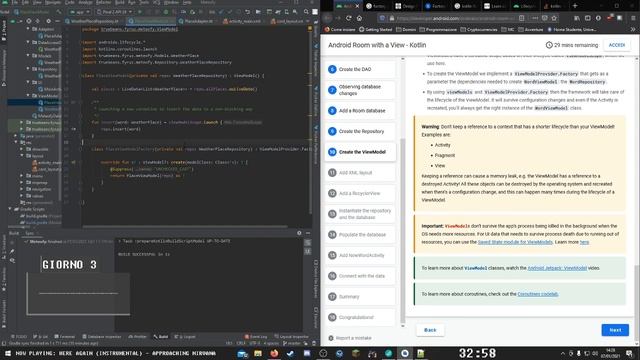Hide the Build panel with minus icon
The image size is (640, 360).
(308, 233)
